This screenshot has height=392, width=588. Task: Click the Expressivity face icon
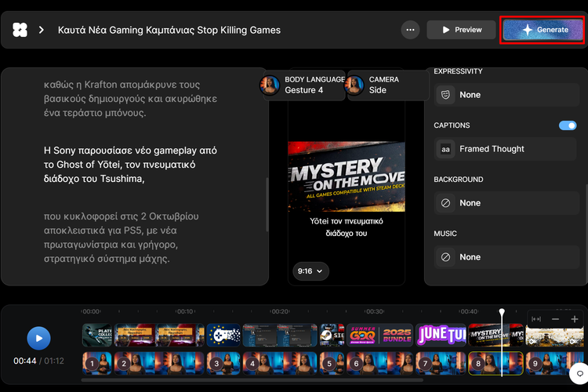click(445, 95)
